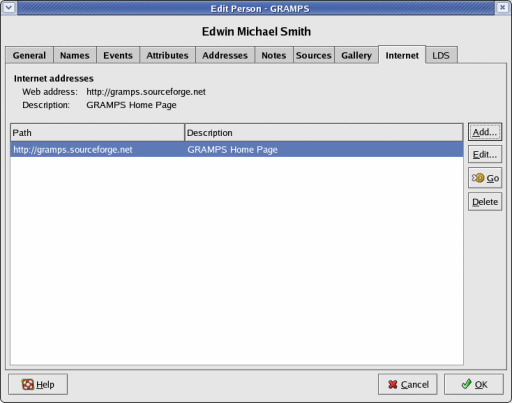Open the Names tab

75,55
